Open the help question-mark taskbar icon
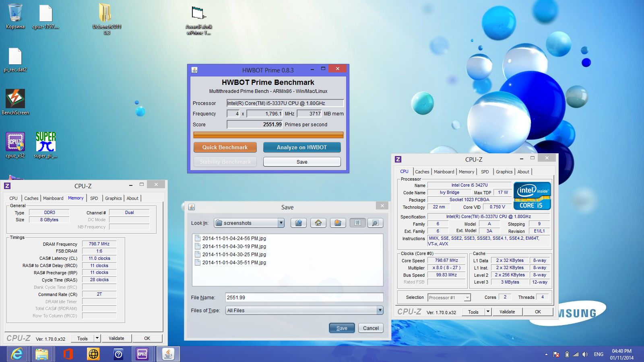The height and width of the screenshot is (362, 644). (x=118, y=354)
